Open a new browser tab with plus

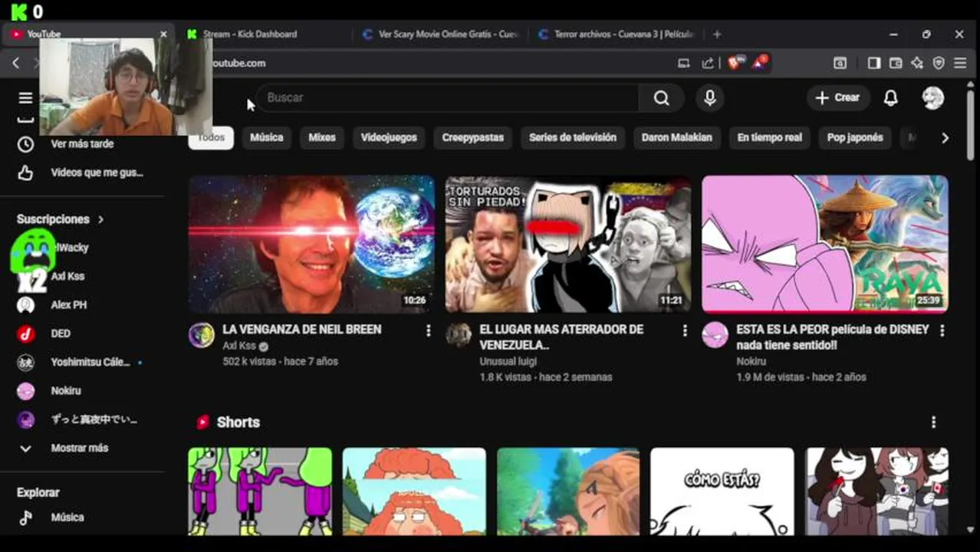point(717,34)
